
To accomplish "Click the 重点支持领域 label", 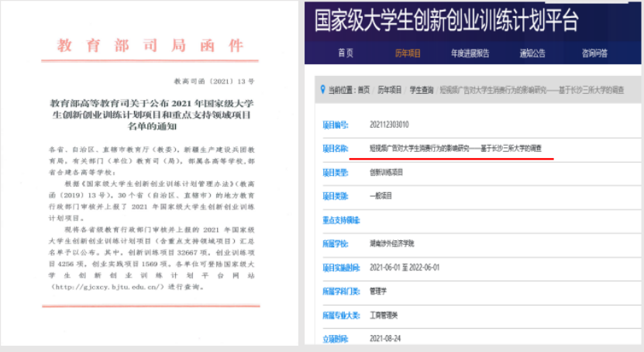I will point(341,220).
